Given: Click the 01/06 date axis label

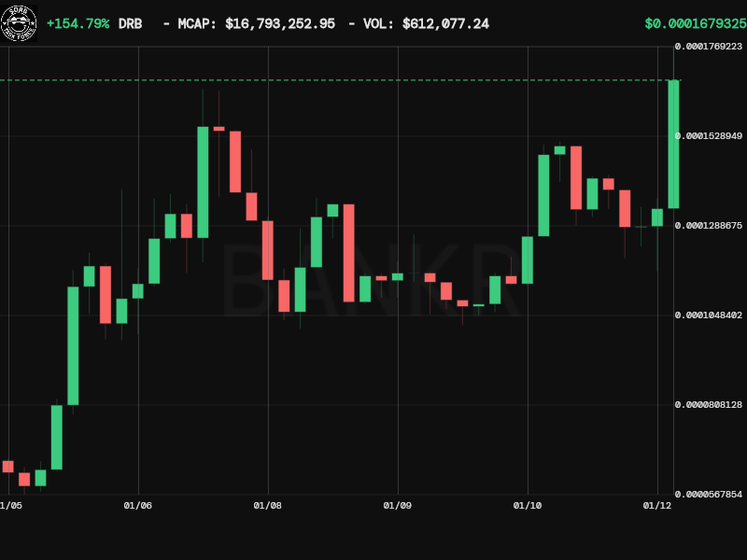Looking at the screenshot, I should [137, 506].
